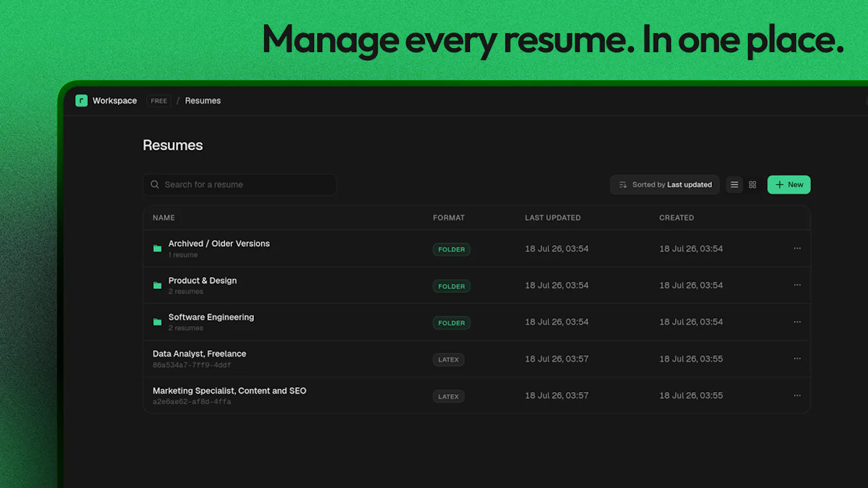Screen dimensions: 868x488
Task: Sort by LAST UPDATED column header
Action: coord(553,218)
